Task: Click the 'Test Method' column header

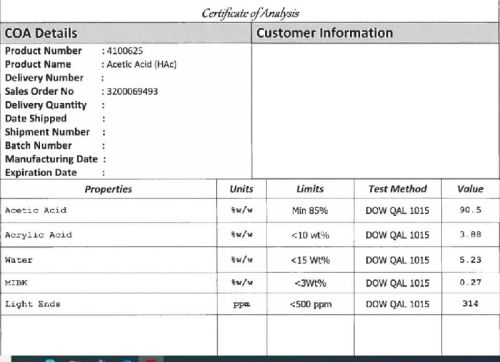Action: point(398,189)
